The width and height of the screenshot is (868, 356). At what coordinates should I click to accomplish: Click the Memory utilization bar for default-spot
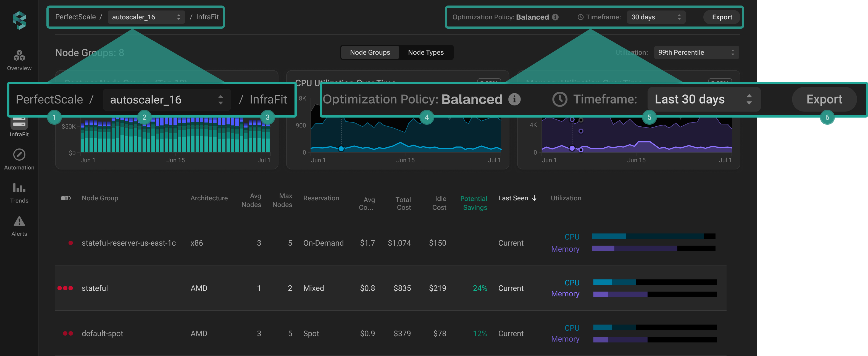[655, 339]
